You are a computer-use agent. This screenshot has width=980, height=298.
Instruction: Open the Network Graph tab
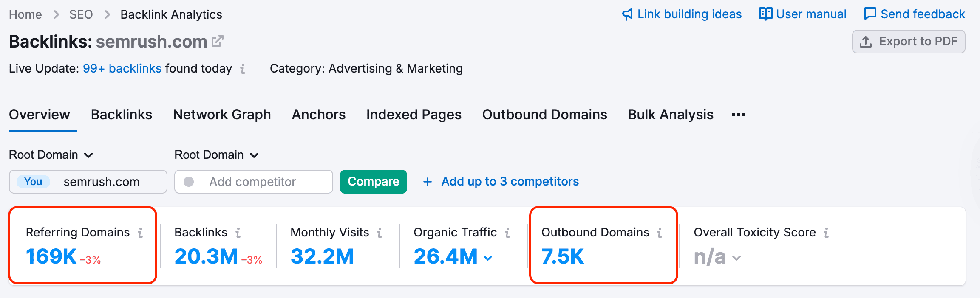tap(222, 115)
